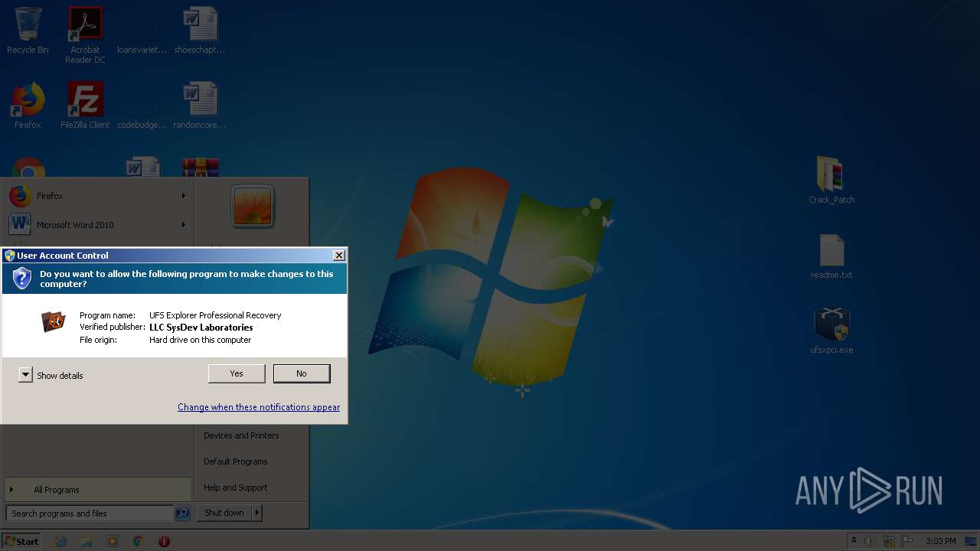
Task: Open the Crack_Patch folder on desktop
Action: coord(831,179)
